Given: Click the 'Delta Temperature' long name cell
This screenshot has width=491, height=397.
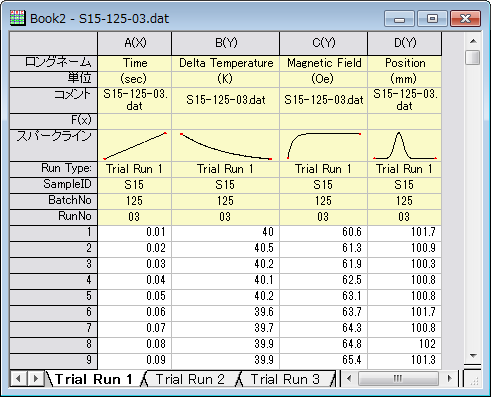Looking at the screenshot, I should (226, 63).
